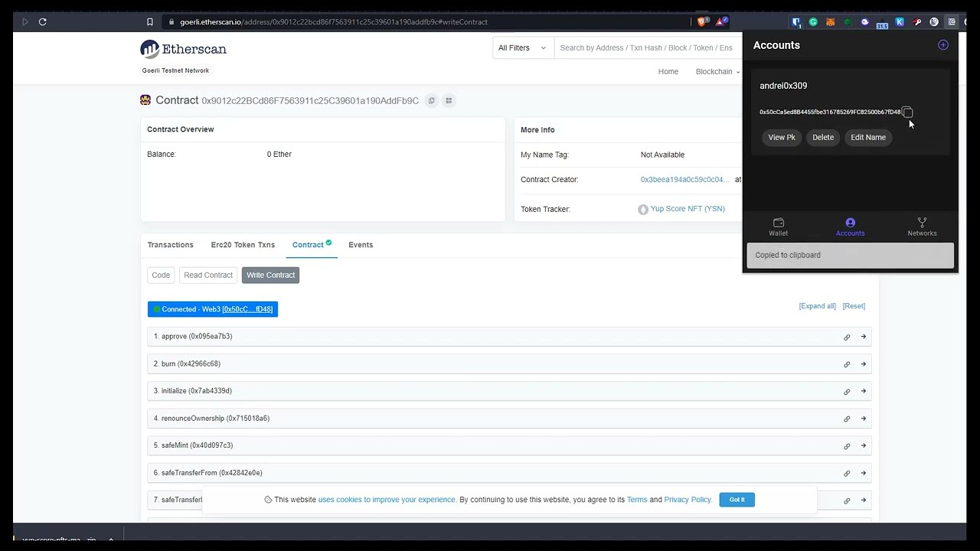This screenshot has width=980, height=551.
Task: Expand the safeMint function row
Action: [509, 445]
